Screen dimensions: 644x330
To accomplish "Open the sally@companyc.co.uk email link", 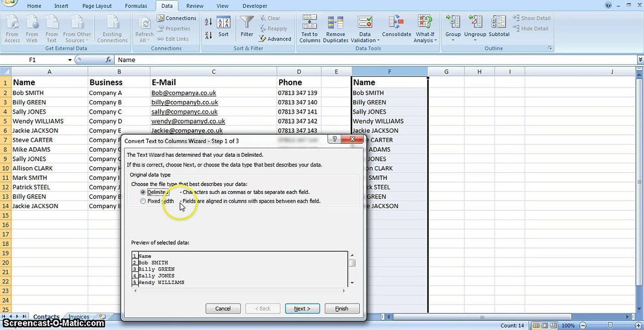I will 184,112.
